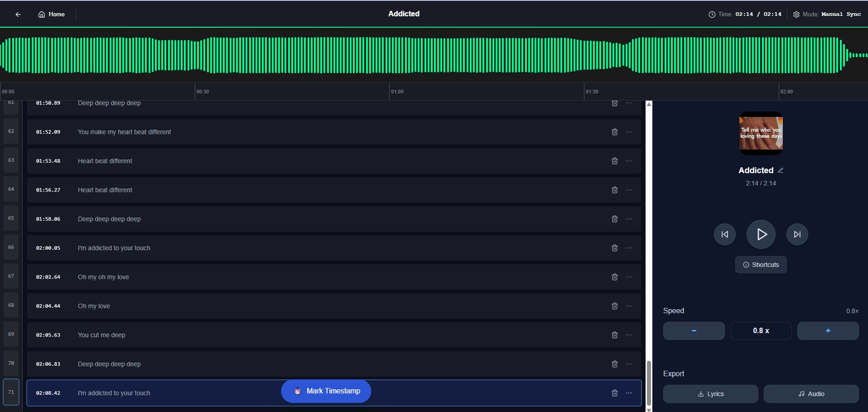The image size is (868, 412).
Task: Click the waveform near the 01:00 mark
Action: click(x=390, y=55)
